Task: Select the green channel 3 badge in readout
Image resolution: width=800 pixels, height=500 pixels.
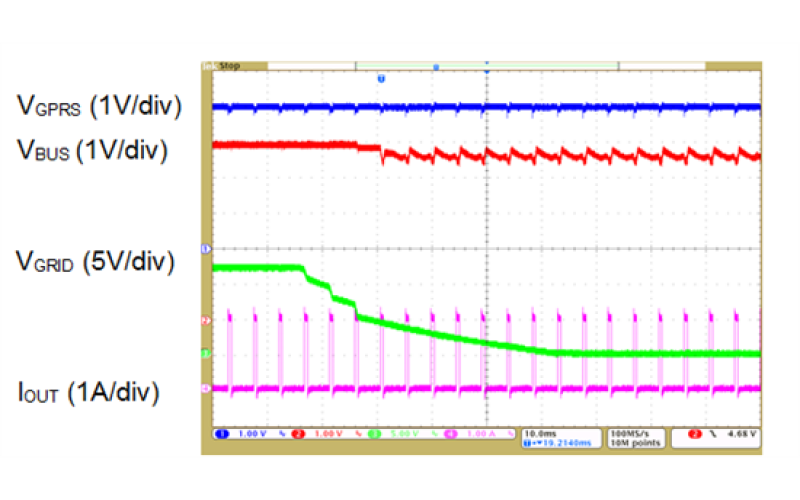Action: [372, 435]
